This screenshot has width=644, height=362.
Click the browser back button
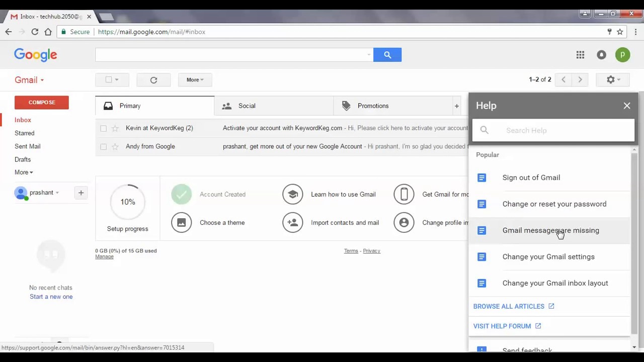coord(9,32)
